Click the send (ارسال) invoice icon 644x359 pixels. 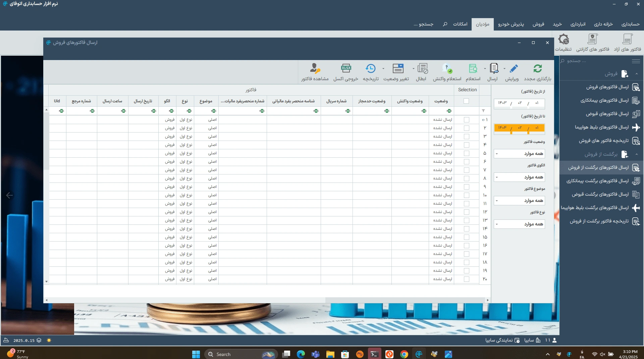coord(494,68)
